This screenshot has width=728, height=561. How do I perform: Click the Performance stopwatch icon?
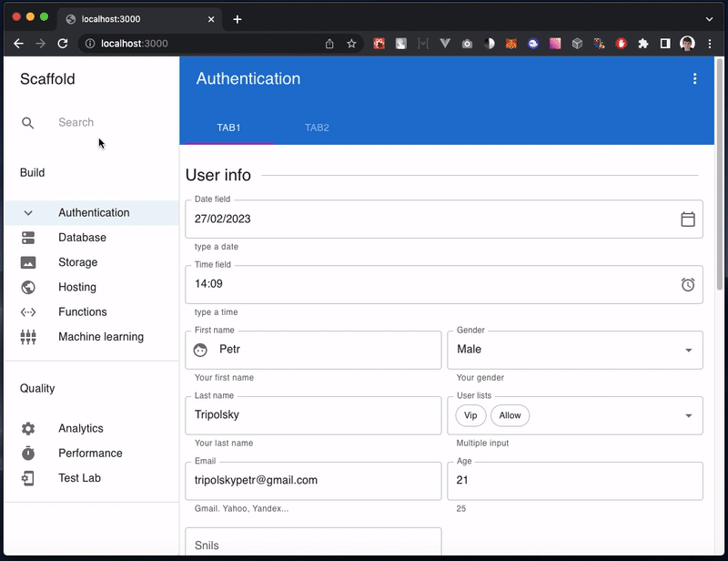click(28, 454)
